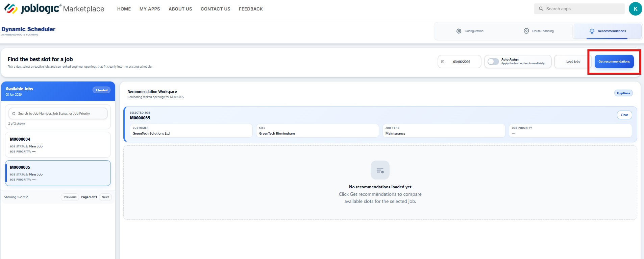
Task: Click the 2 loaded badge
Action: 101,90
